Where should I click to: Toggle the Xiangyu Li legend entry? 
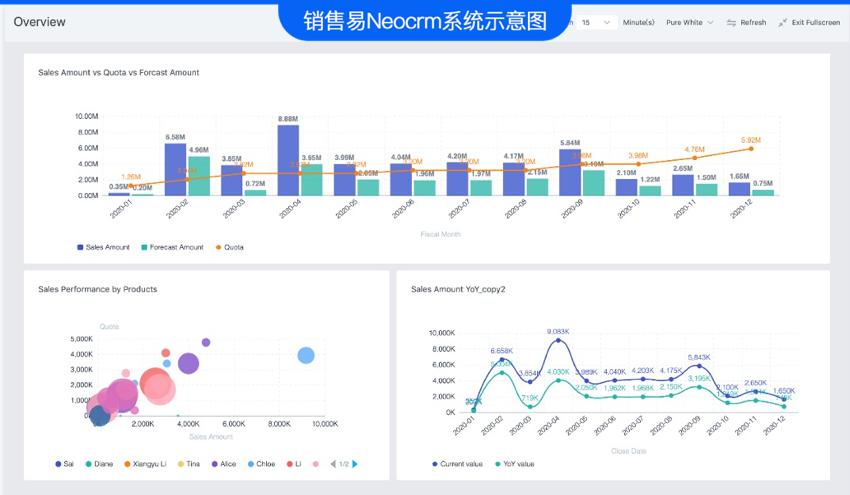[x=145, y=464]
